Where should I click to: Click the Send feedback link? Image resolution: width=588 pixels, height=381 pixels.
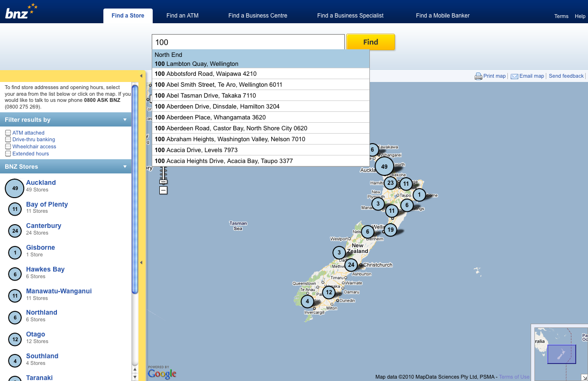pos(566,76)
